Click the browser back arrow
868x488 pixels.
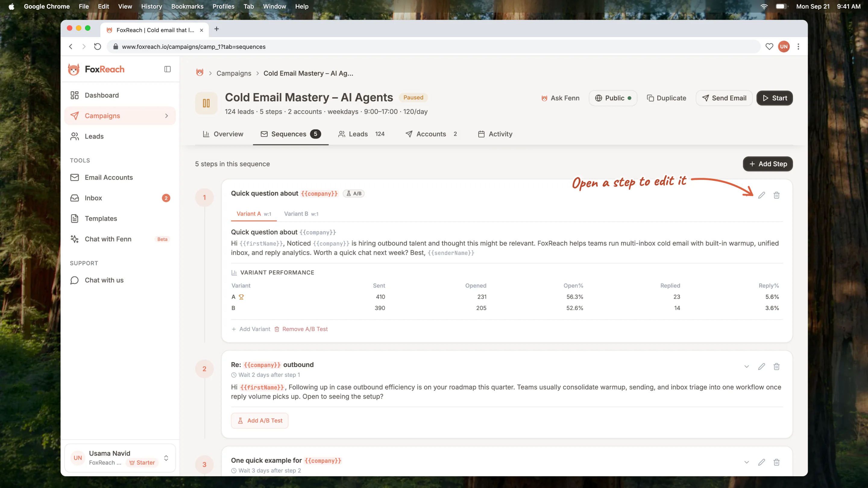tap(71, 46)
